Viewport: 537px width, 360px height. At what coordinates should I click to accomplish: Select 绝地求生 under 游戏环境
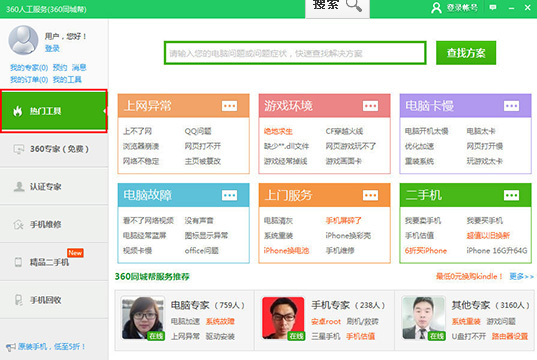(x=278, y=131)
